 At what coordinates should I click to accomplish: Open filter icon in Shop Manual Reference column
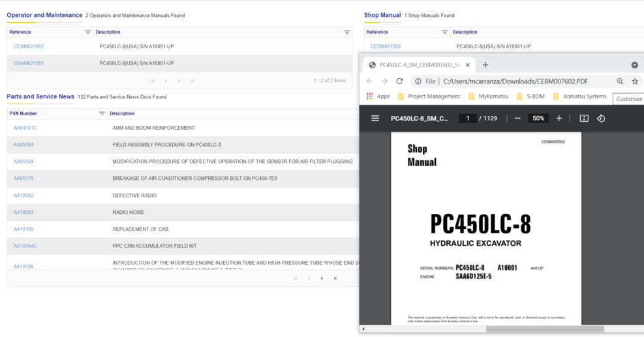[444, 32]
